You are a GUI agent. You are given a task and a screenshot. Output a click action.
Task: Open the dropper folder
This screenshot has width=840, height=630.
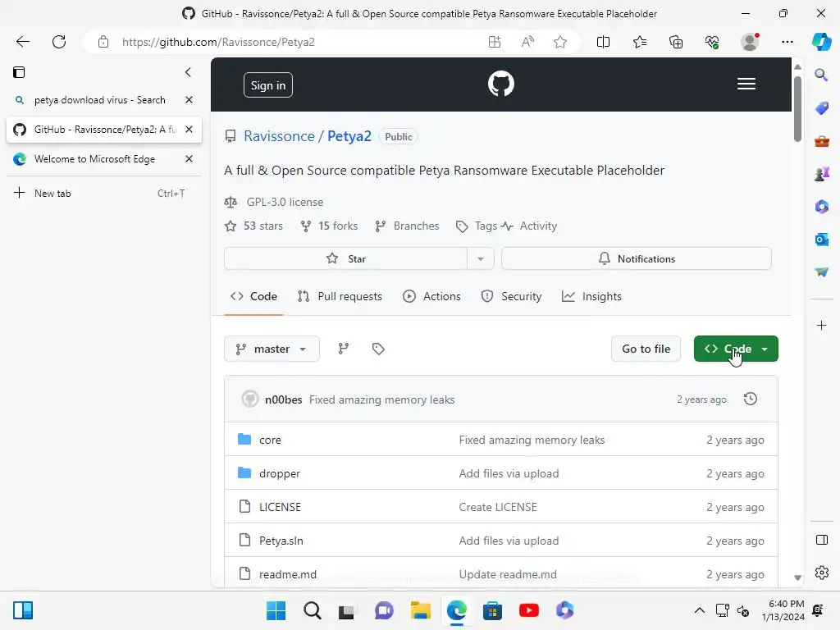[x=280, y=473]
